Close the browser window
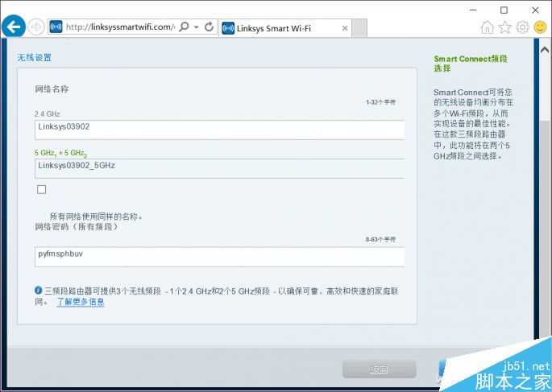Viewport: 552px width, 392px height. tap(535, 10)
